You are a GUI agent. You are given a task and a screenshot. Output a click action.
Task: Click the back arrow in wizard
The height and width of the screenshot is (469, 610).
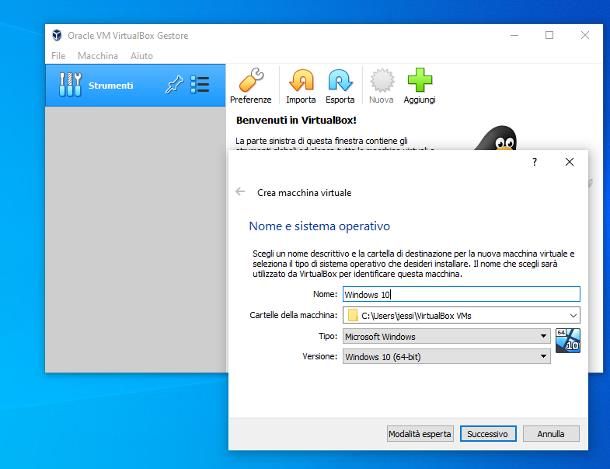click(240, 191)
